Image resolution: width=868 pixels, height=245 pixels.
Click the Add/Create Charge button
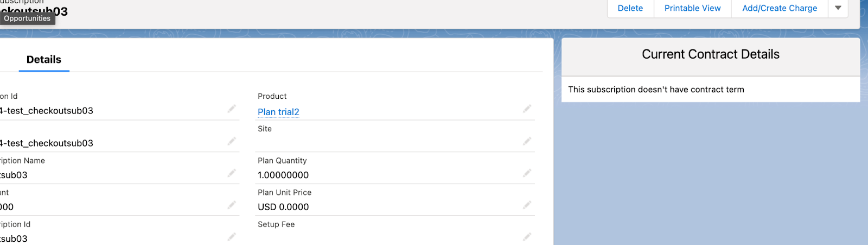pos(780,8)
